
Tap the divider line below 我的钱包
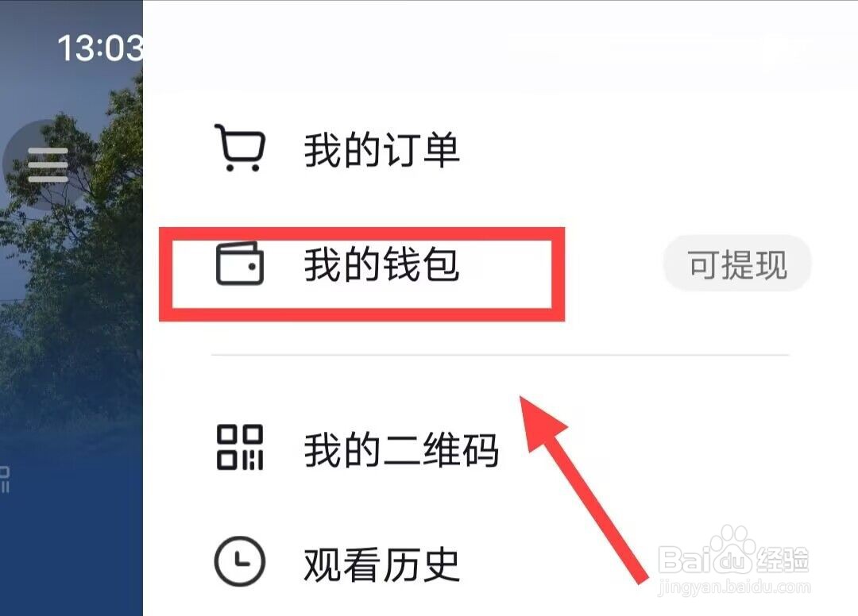tap(500, 355)
